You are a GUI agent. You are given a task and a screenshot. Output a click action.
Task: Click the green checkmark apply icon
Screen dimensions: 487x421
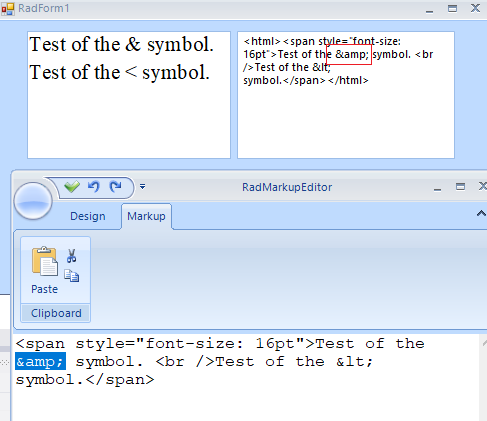72,187
